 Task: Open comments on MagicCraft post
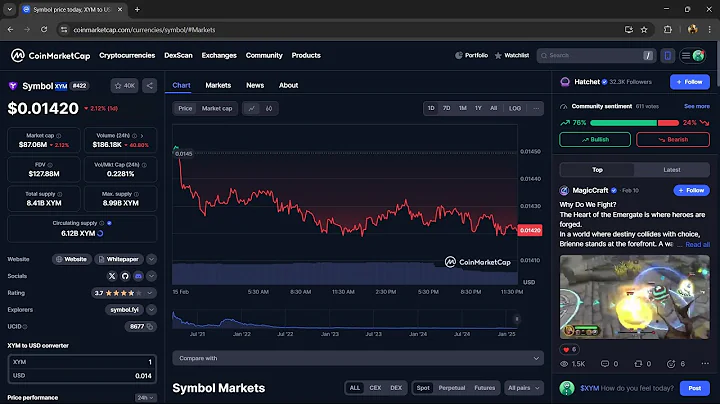click(609, 364)
